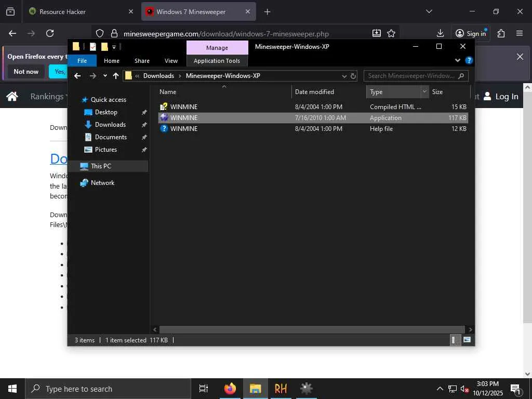
Task: Open Firefox view tabs icon
Action: coord(10,12)
